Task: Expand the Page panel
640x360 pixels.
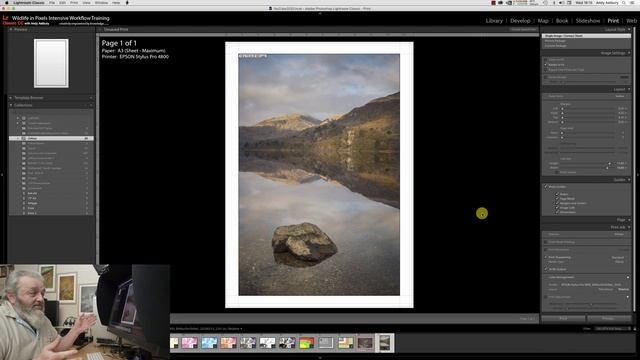Action: click(629, 220)
